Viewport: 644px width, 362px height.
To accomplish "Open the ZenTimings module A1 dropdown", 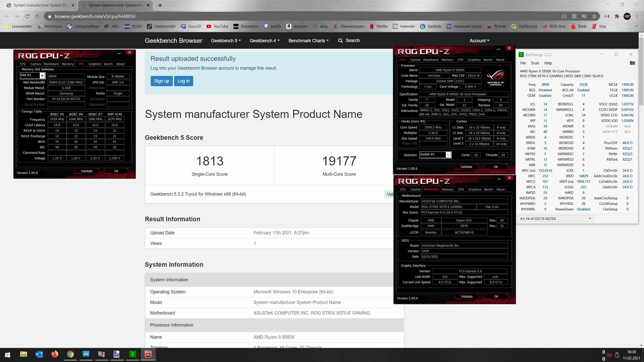I will [x=555, y=218].
